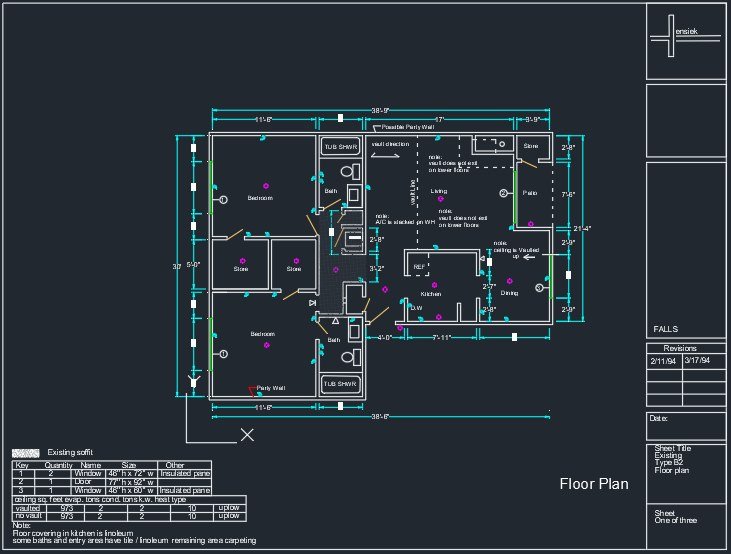Click window tag 3 beside Dining

coord(539,288)
